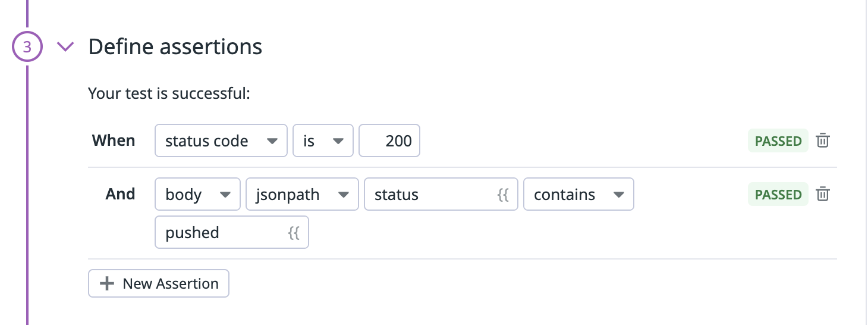The height and width of the screenshot is (325, 868).
Task: Click the PASSED badge for body assertion
Action: (778, 195)
